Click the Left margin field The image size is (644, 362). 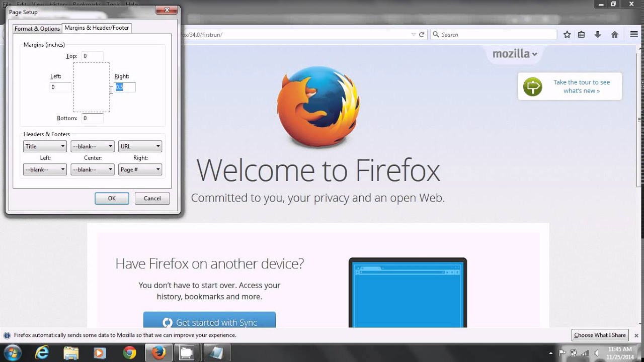[60, 87]
